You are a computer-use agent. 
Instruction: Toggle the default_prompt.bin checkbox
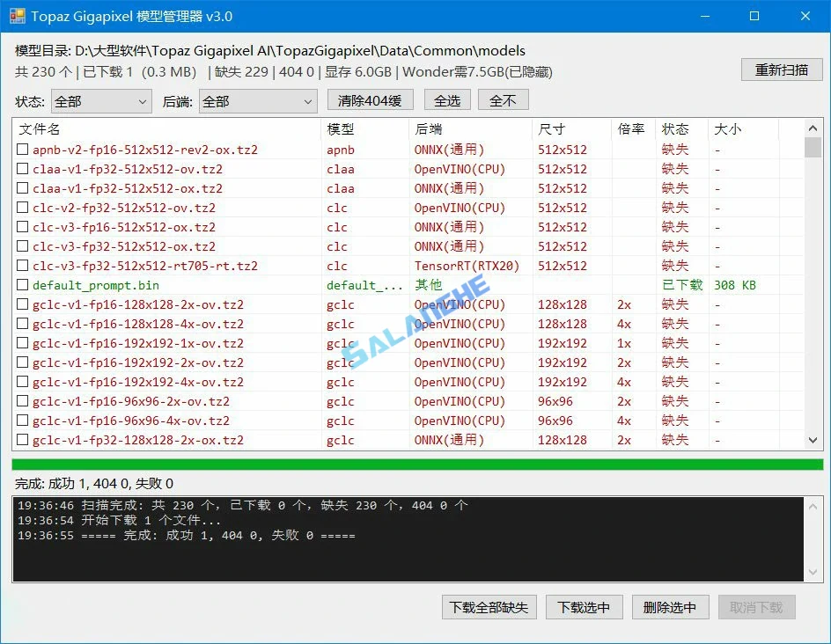[22, 285]
